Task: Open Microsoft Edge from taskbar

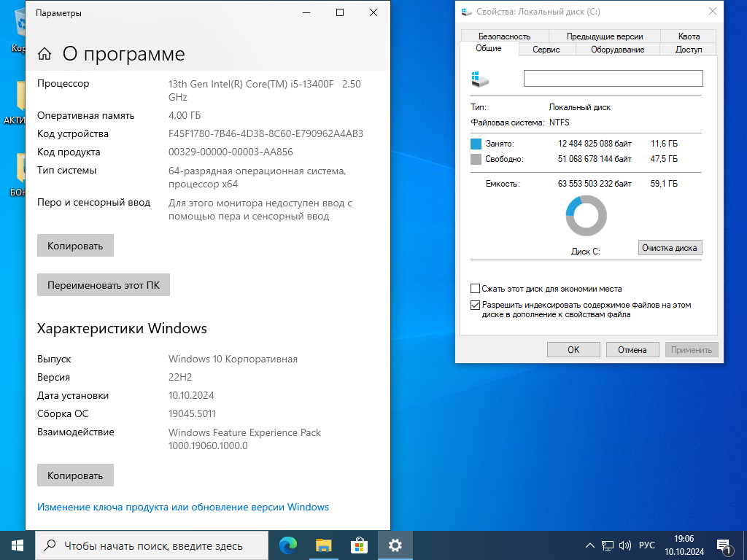Action: pyautogui.click(x=287, y=545)
